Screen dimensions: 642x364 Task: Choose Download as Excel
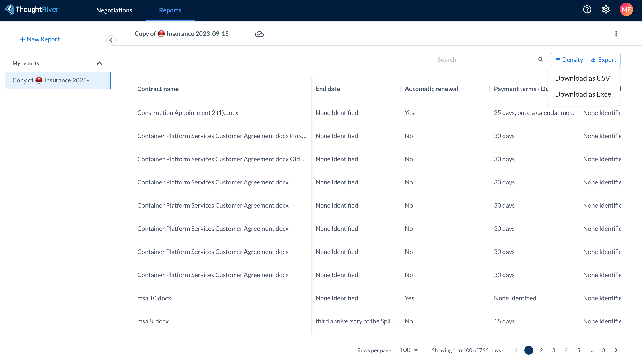[x=584, y=94]
